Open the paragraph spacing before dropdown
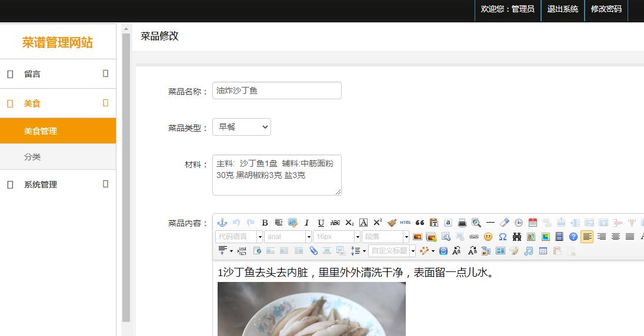644x336 pixels. (x=225, y=251)
